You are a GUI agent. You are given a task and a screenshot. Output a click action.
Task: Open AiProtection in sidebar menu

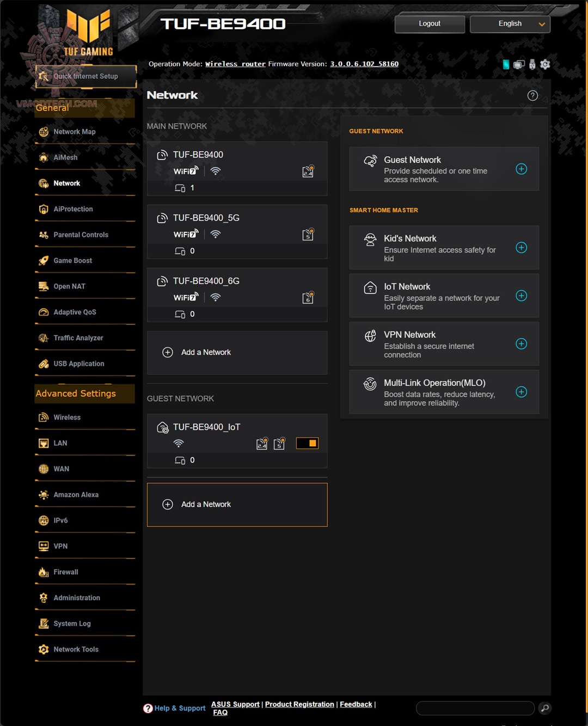tap(73, 209)
